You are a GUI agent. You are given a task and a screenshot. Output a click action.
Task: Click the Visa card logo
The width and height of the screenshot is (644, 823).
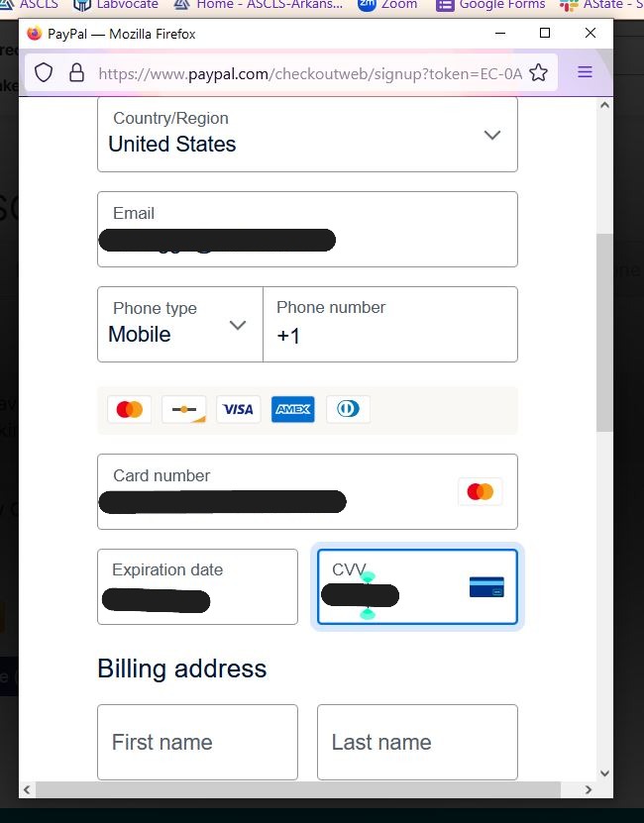tap(238, 409)
